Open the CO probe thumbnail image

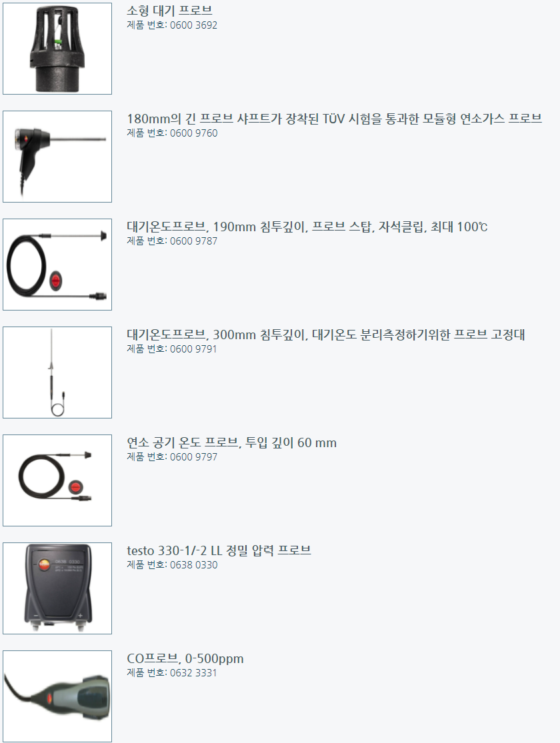(x=57, y=696)
